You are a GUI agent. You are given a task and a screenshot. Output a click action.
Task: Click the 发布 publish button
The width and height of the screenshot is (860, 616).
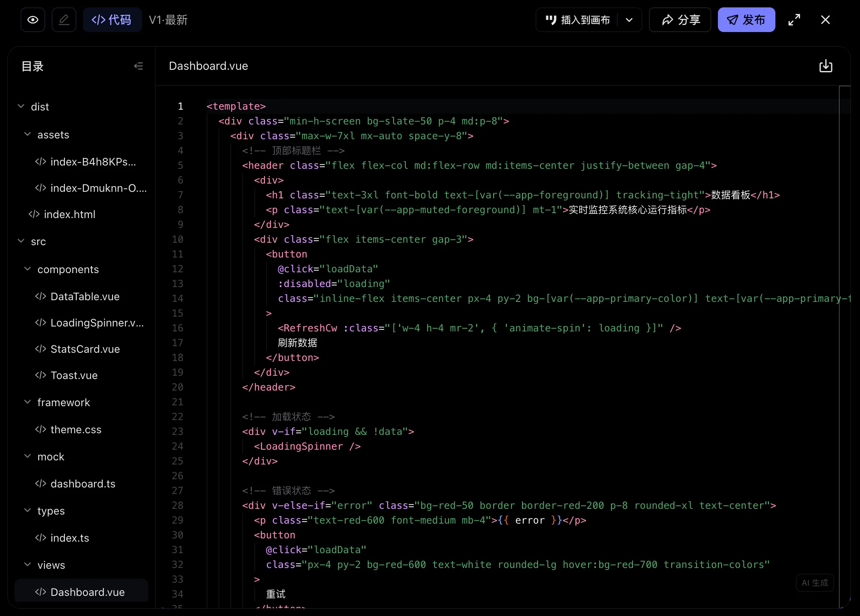pyautogui.click(x=746, y=20)
